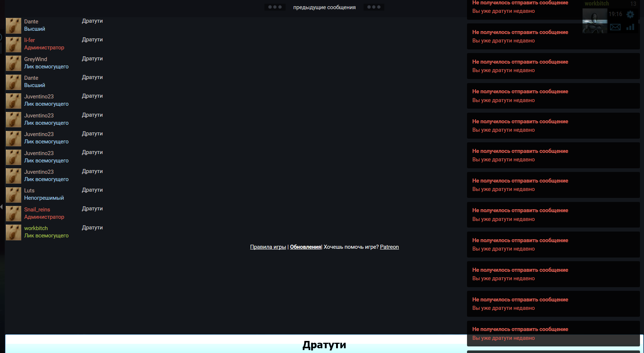Load previous messages via right three-dots button
The height and width of the screenshot is (353, 644).
click(373, 7)
